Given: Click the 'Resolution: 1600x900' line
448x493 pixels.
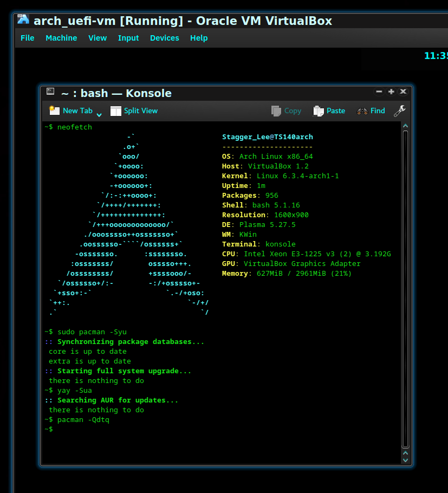Looking at the screenshot, I should [x=265, y=215].
